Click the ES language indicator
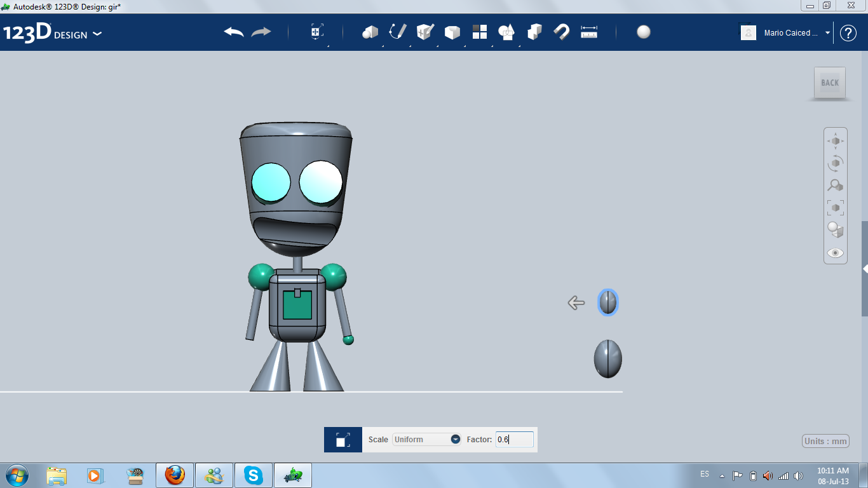The width and height of the screenshot is (868, 488). click(705, 474)
